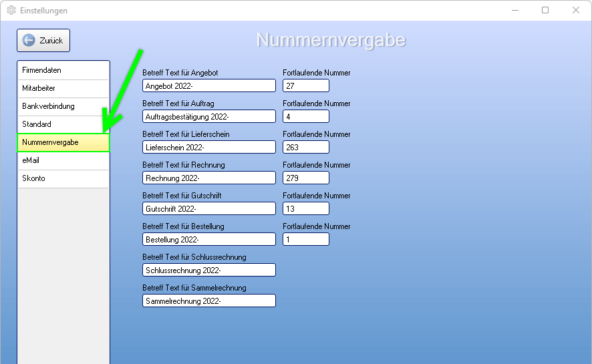The height and width of the screenshot is (364, 592).
Task: Open the Firmendaten section
Action: pyautogui.click(x=63, y=70)
